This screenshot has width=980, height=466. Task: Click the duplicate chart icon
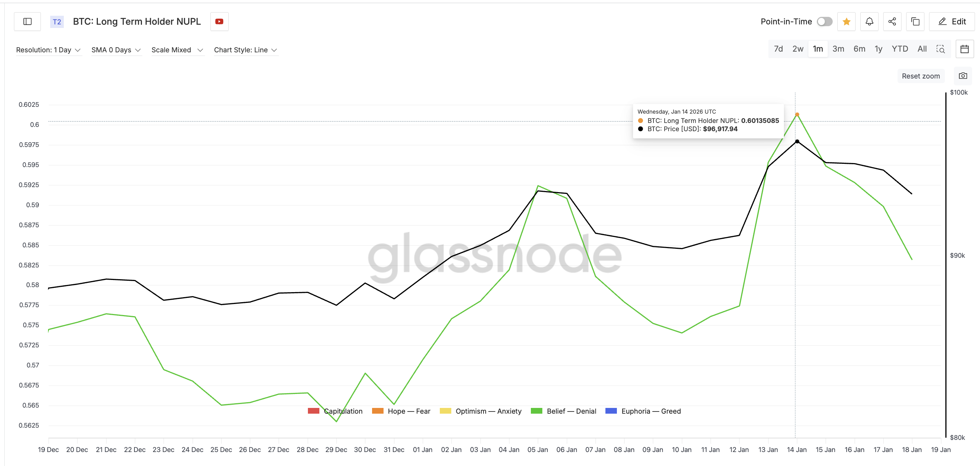916,22
